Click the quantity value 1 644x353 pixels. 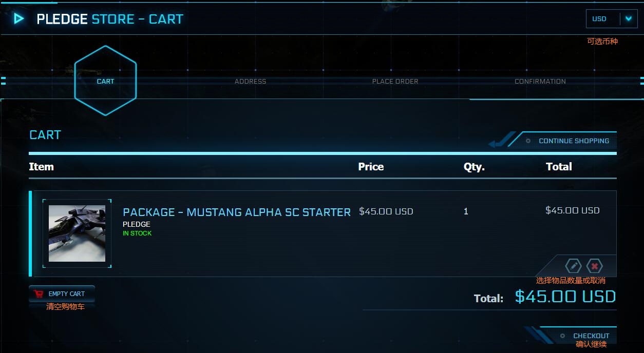point(466,211)
